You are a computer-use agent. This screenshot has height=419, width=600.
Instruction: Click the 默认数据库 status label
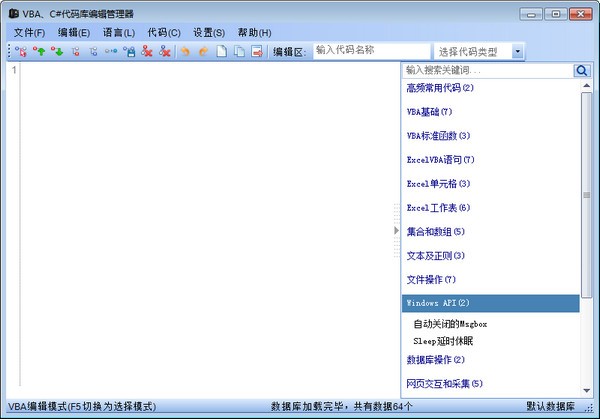point(550,406)
